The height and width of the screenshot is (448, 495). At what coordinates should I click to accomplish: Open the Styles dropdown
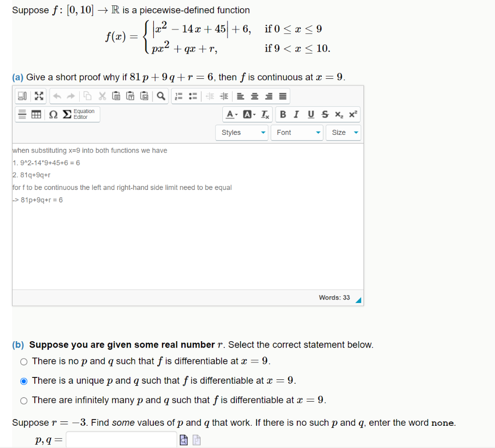point(242,132)
